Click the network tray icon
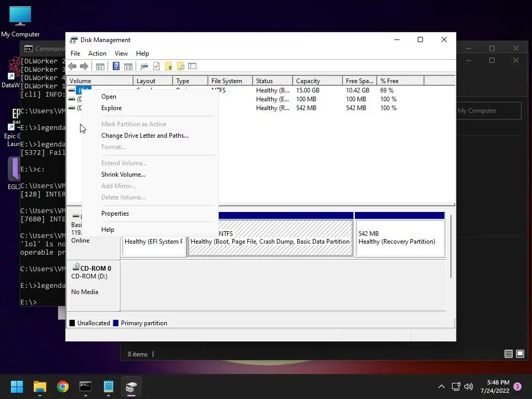Screen dimensions: 532x399 (456, 387)
